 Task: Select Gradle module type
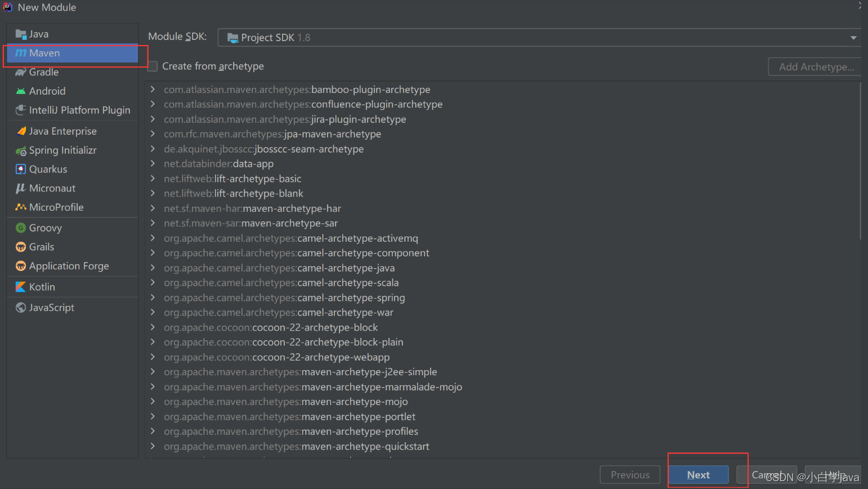73,72
